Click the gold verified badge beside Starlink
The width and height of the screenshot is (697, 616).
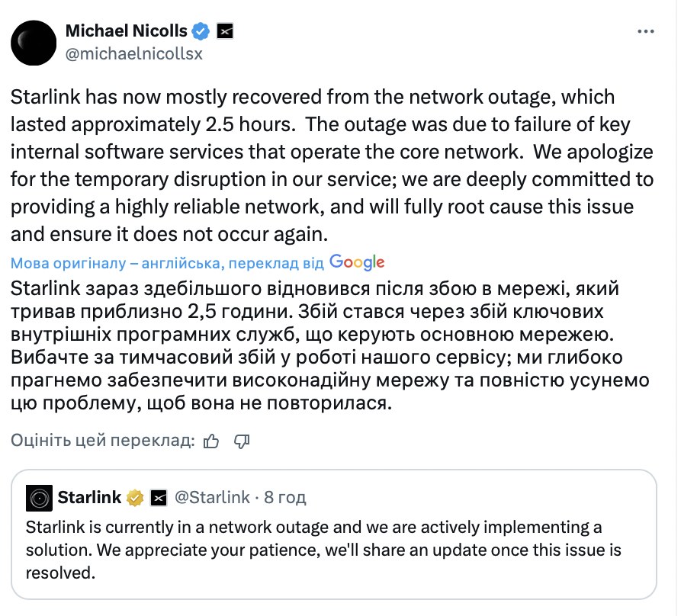(x=135, y=498)
